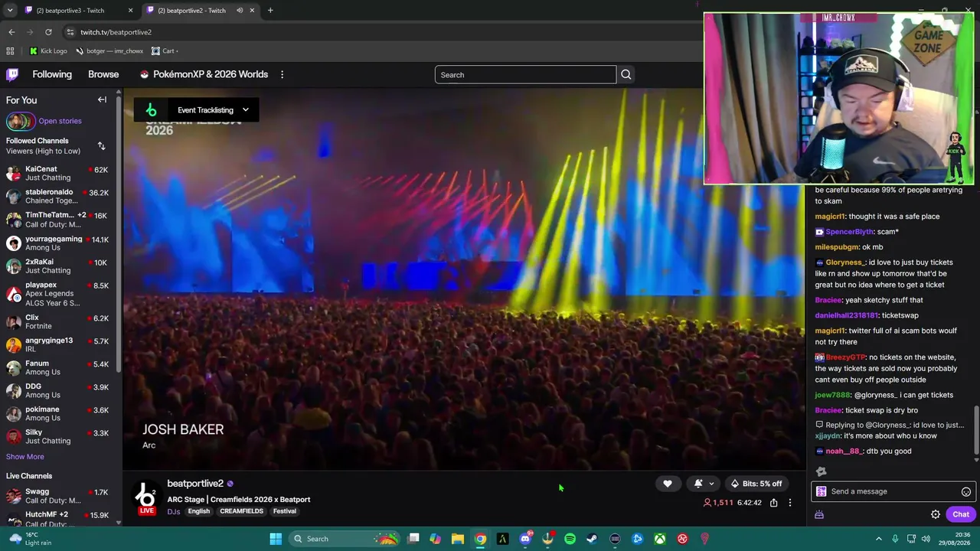
Task: Collapse the For You sidebar
Action: pos(102,99)
